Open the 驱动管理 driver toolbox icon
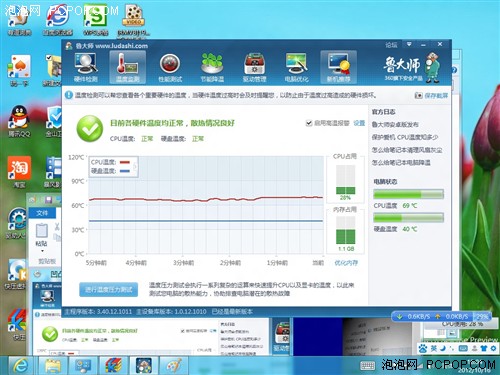 (x=254, y=67)
